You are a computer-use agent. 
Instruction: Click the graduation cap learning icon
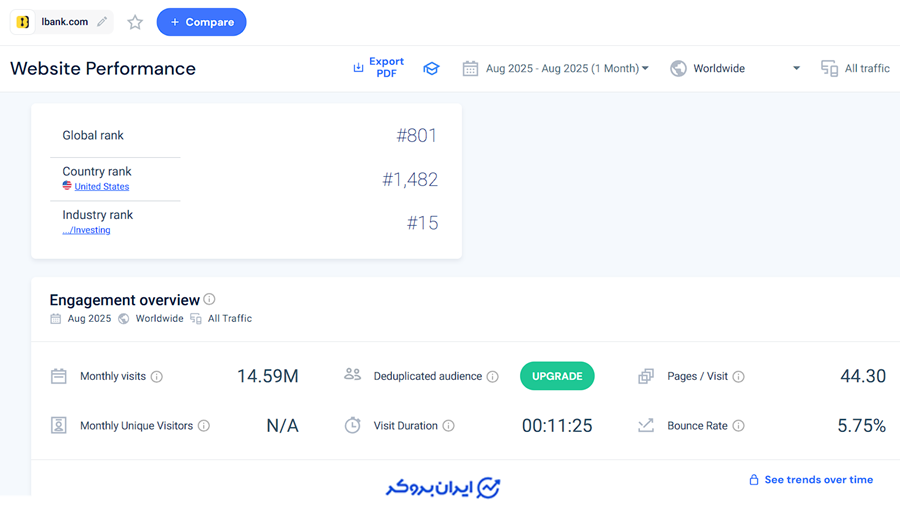tap(431, 69)
